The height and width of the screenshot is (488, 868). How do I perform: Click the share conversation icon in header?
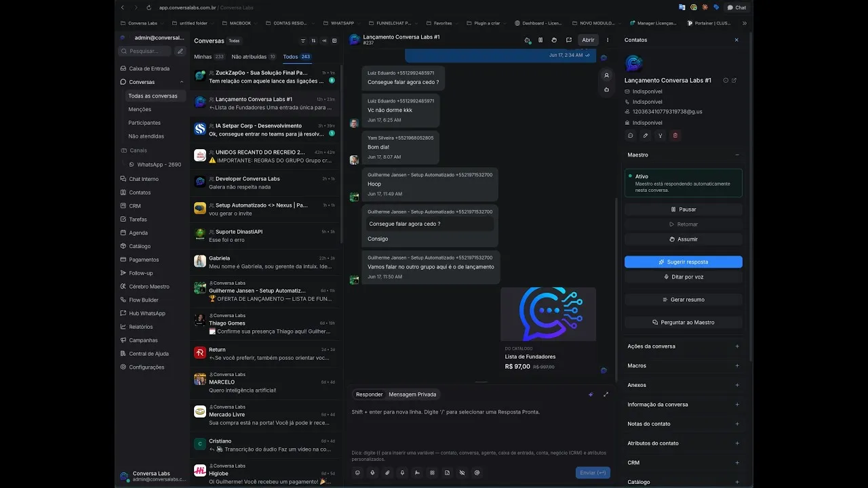568,40
